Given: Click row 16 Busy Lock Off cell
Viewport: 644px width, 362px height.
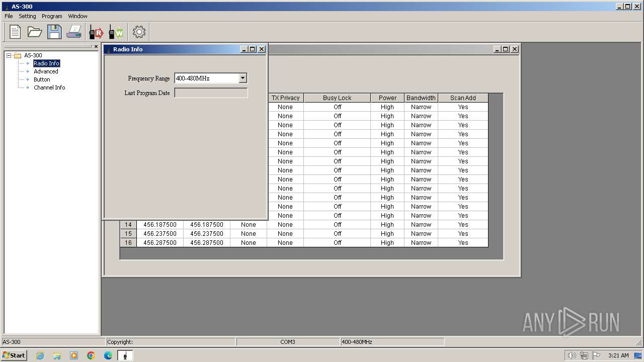Looking at the screenshot, I should pos(337,243).
